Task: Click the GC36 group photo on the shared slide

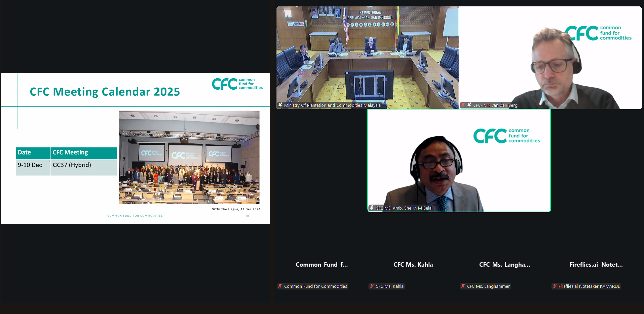Action: coord(189,157)
